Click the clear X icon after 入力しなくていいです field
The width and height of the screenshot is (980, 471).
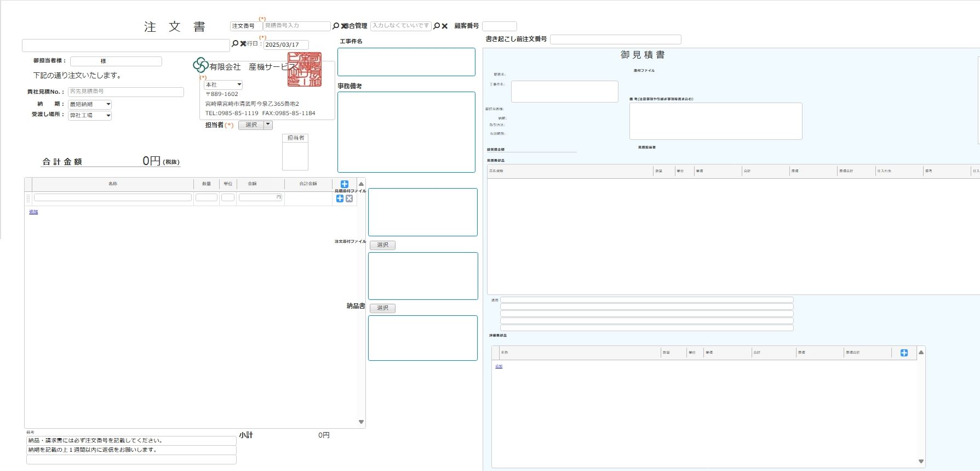445,26
